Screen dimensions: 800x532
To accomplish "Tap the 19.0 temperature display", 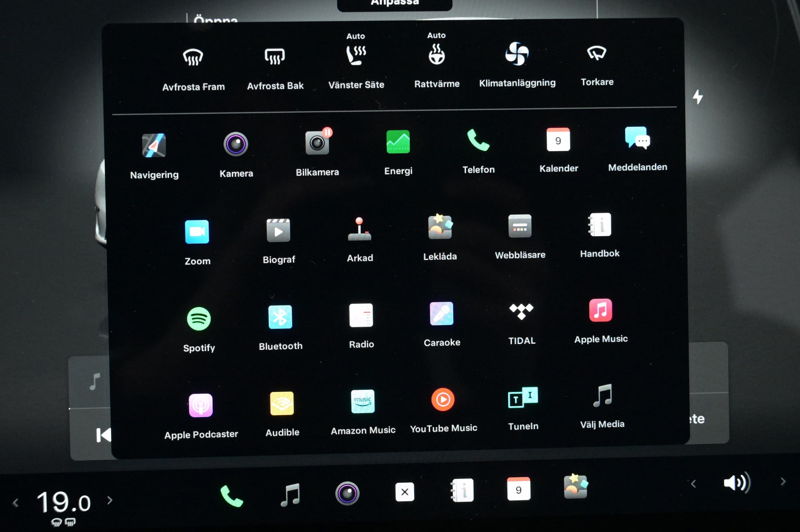I will click(x=63, y=502).
